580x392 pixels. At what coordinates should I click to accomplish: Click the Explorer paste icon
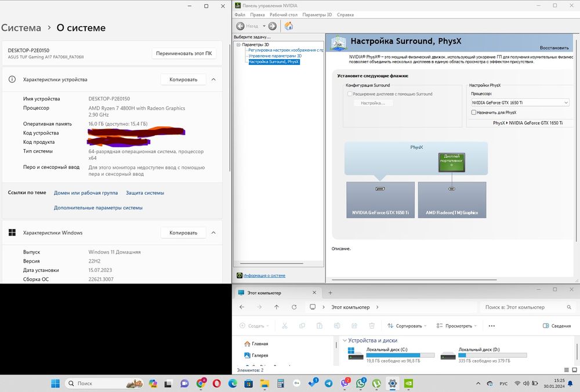320,326
